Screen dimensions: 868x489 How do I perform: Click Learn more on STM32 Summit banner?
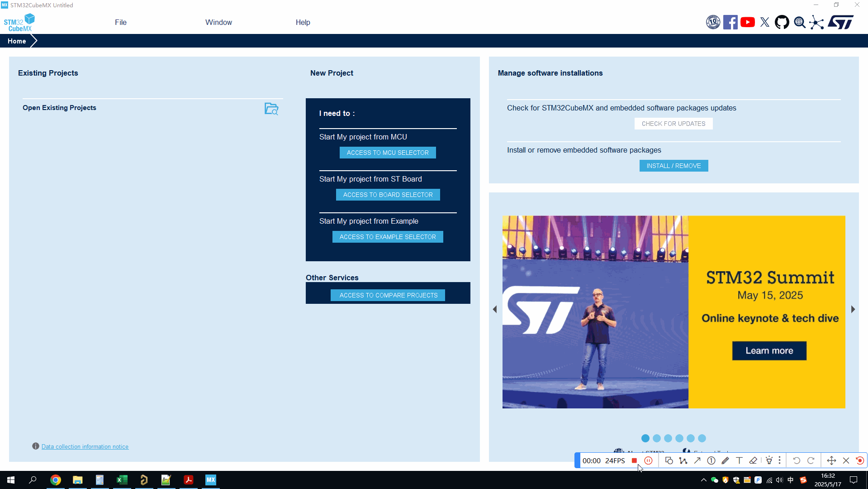click(769, 351)
